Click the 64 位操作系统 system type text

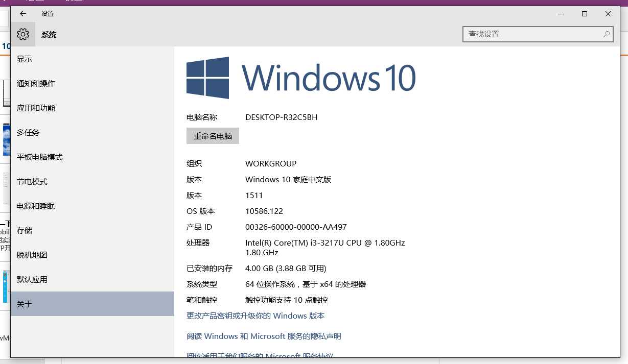coord(306,284)
